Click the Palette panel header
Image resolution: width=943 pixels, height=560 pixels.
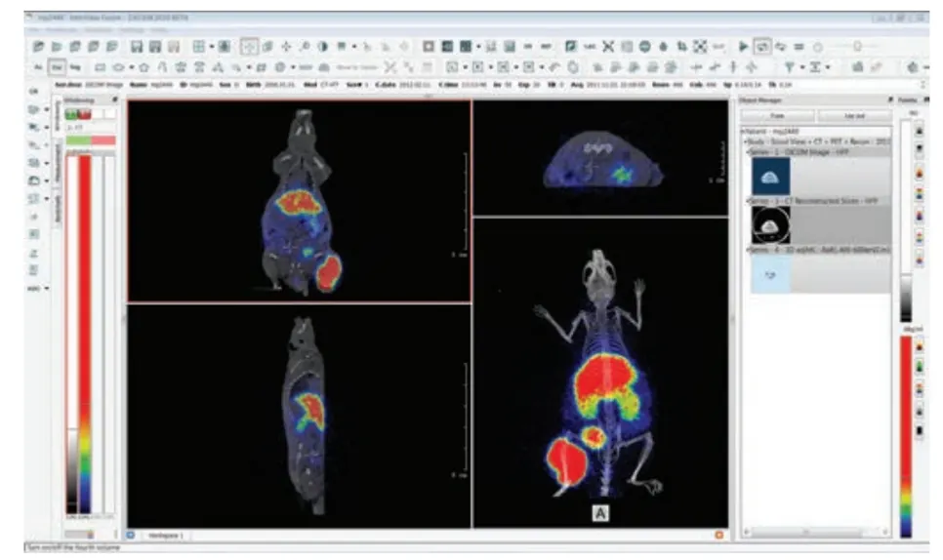click(x=908, y=100)
